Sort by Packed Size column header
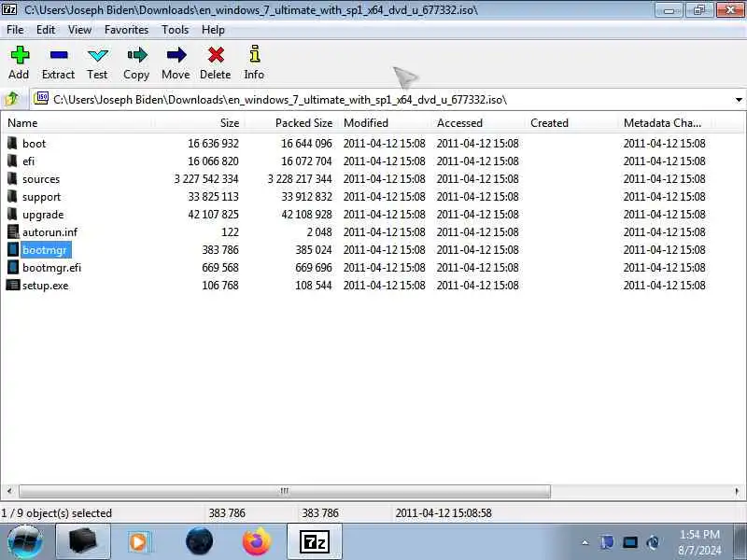This screenshot has width=747, height=560. [292, 123]
